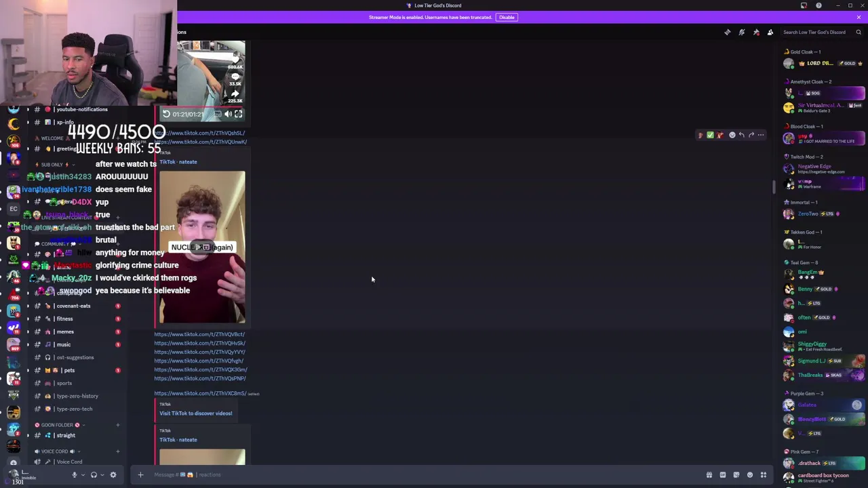
Task: Open the music channel
Action: [77, 344]
